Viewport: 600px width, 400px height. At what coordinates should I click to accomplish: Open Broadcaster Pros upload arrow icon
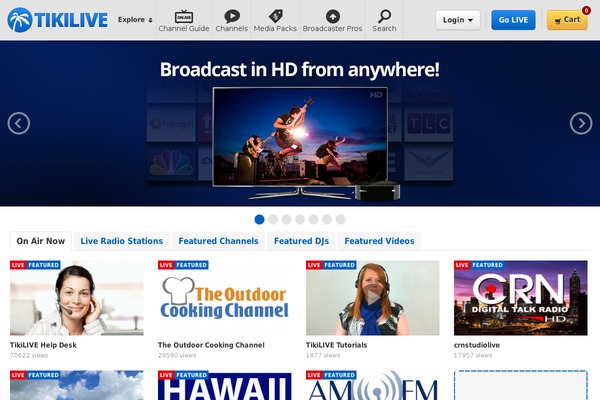pos(333,16)
